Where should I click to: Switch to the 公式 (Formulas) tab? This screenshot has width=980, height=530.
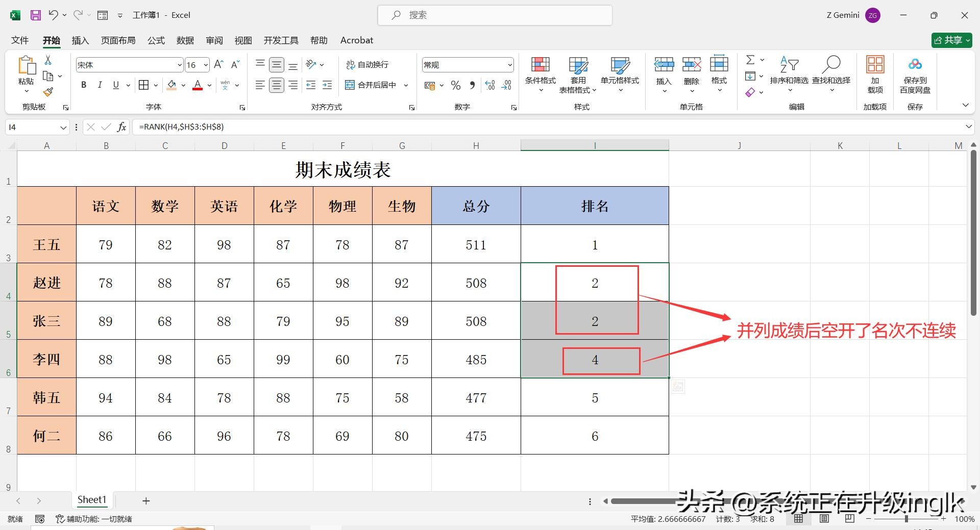[156, 40]
